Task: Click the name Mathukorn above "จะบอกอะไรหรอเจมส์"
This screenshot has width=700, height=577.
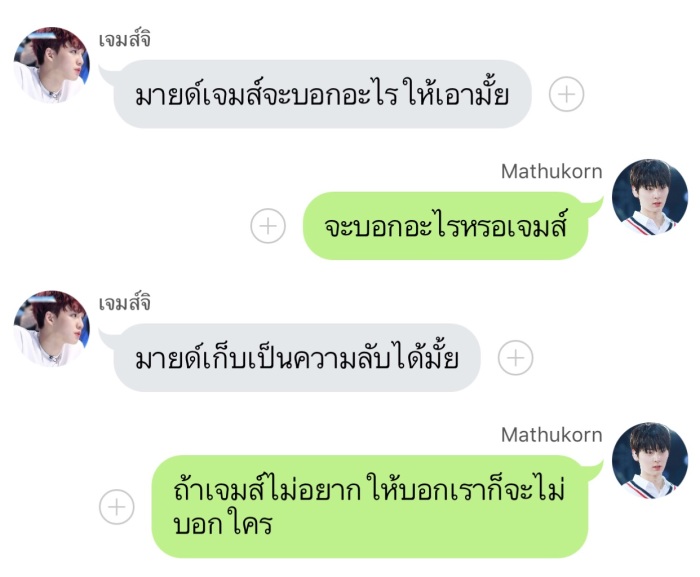Action: tap(551, 171)
